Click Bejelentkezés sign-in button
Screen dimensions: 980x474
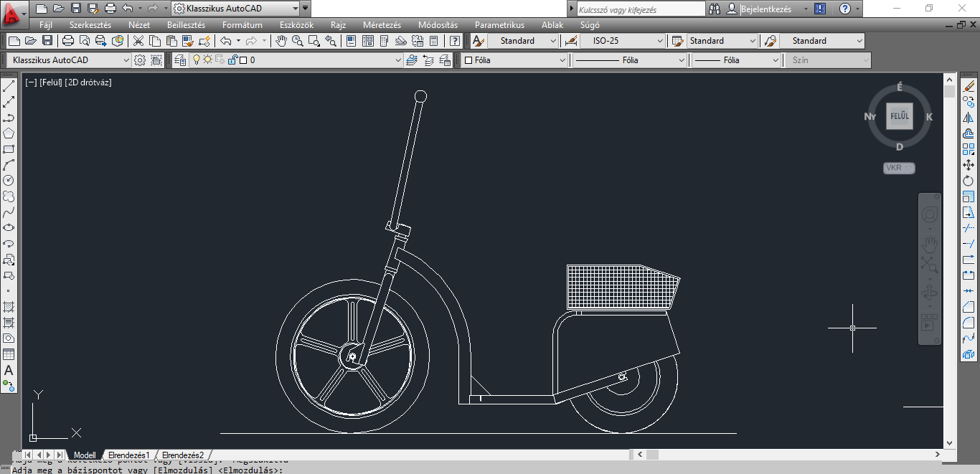[765, 9]
